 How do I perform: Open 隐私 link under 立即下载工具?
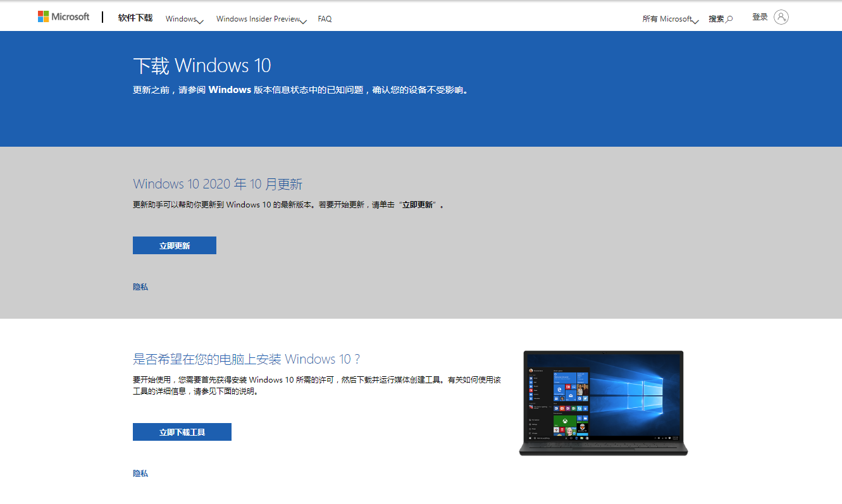tap(140, 473)
